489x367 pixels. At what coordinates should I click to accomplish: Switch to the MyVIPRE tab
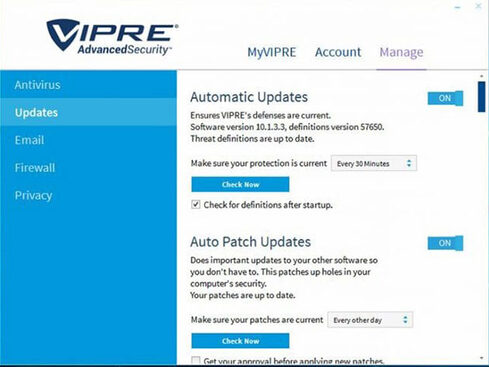coord(272,52)
